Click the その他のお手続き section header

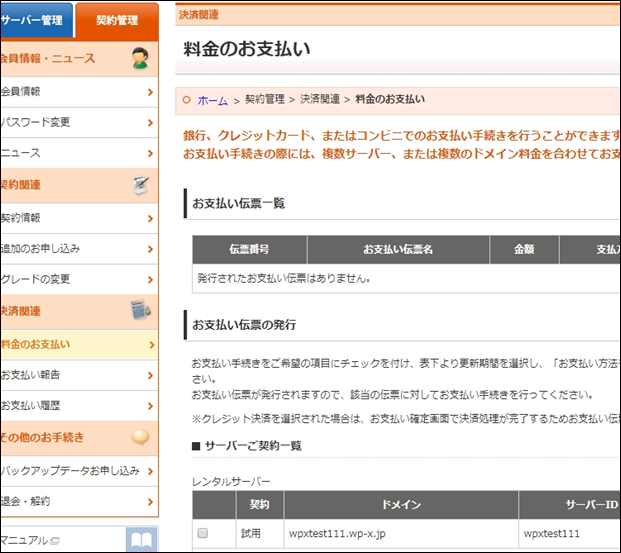coord(79,438)
